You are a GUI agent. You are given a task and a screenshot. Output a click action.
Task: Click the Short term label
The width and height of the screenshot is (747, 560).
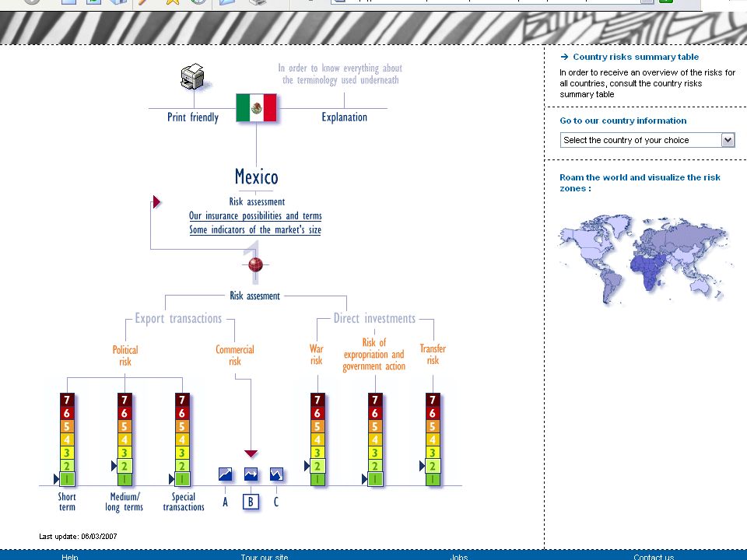[67, 502]
